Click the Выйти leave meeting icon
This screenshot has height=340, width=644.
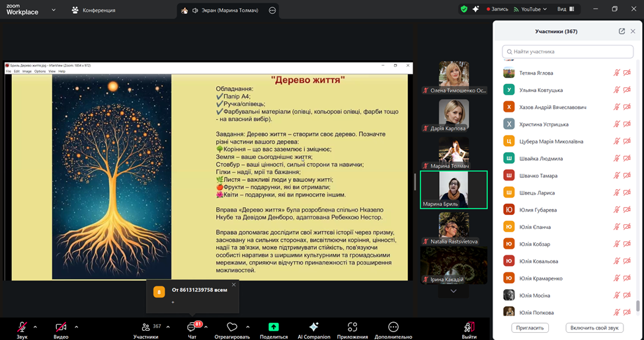(x=469, y=327)
